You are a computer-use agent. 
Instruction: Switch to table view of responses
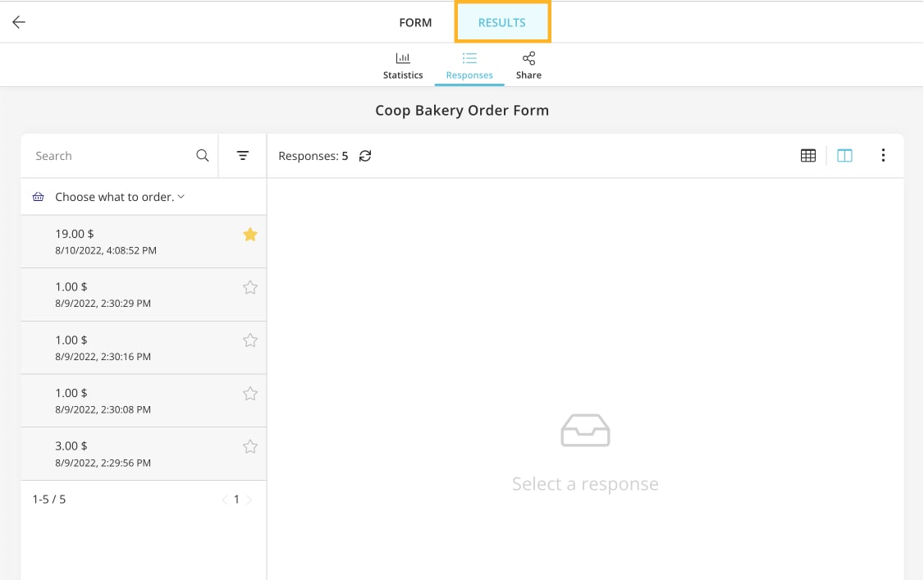tap(808, 155)
